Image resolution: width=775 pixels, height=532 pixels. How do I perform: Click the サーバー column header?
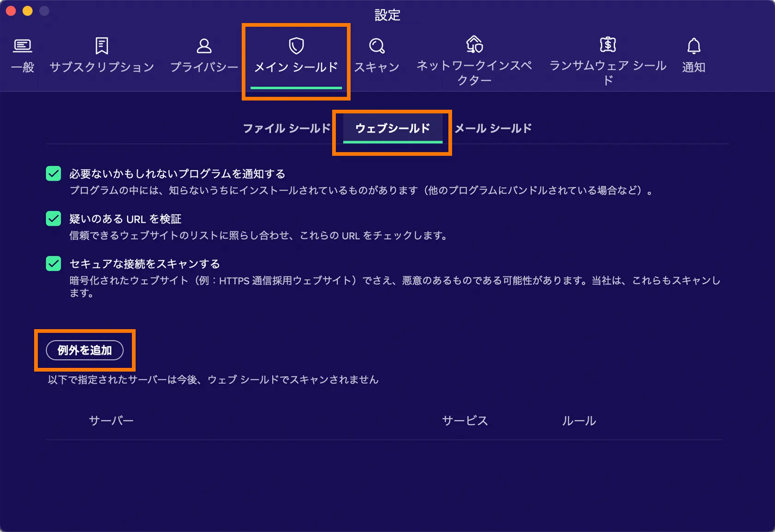(111, 420)
